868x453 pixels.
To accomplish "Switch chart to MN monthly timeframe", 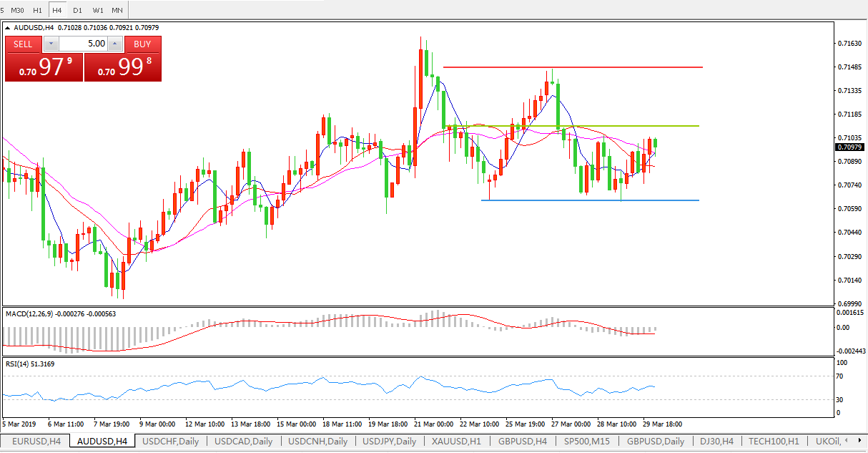I will pyautogui.click(x=117, y=10).
